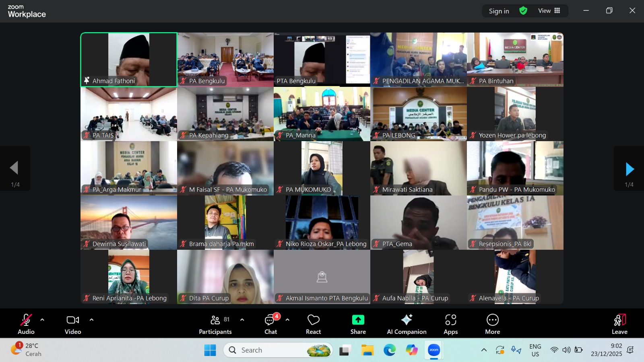Image resolution: width=644 pixels, height=362 pixels.
Task: Expand the arrow next to Chat
Action: click(x=287, y=320)
